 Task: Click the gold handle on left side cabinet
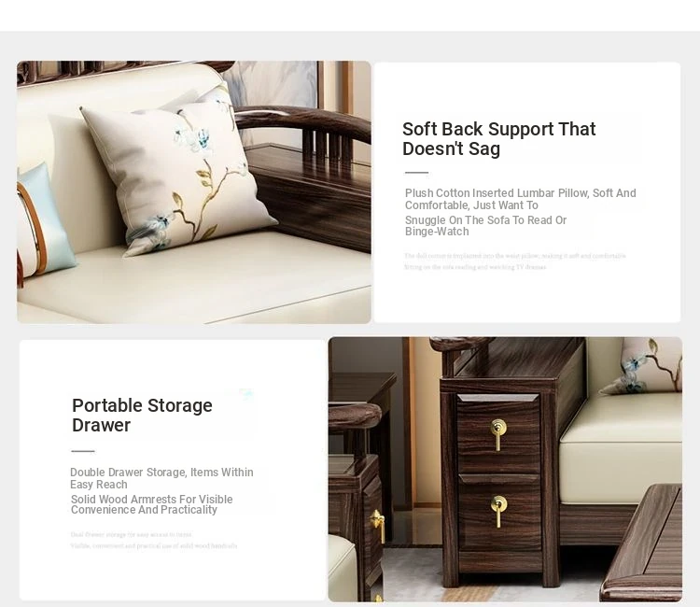pos(378,525)
